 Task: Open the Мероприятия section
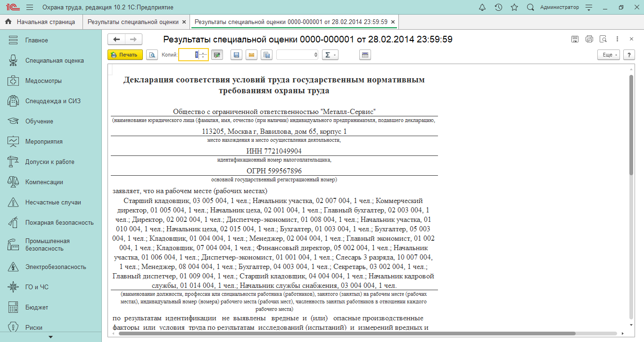[x=51, y=142]
